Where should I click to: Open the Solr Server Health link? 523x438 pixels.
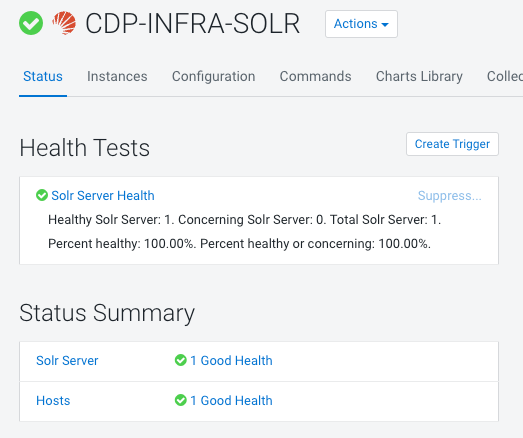click(103, 195)
